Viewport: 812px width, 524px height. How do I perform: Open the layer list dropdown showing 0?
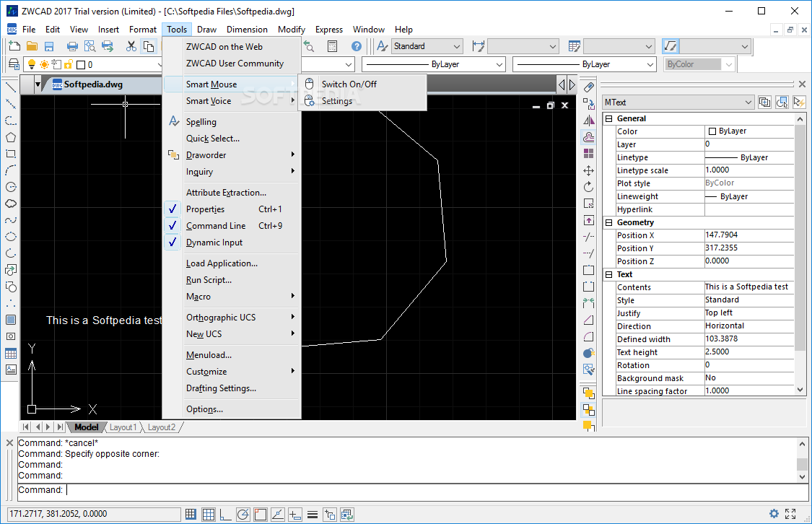[x=160, y=64]
